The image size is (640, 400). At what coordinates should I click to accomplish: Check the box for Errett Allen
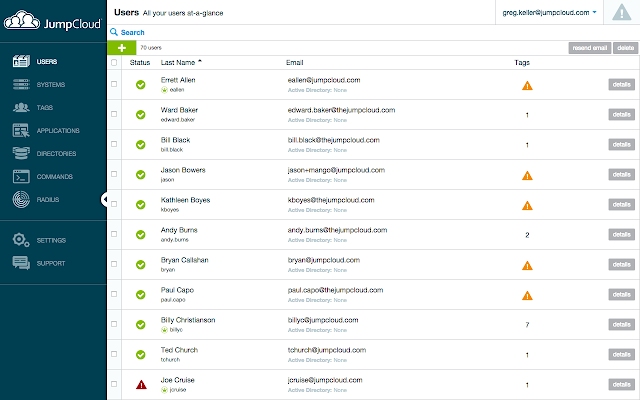click(114, 84)
